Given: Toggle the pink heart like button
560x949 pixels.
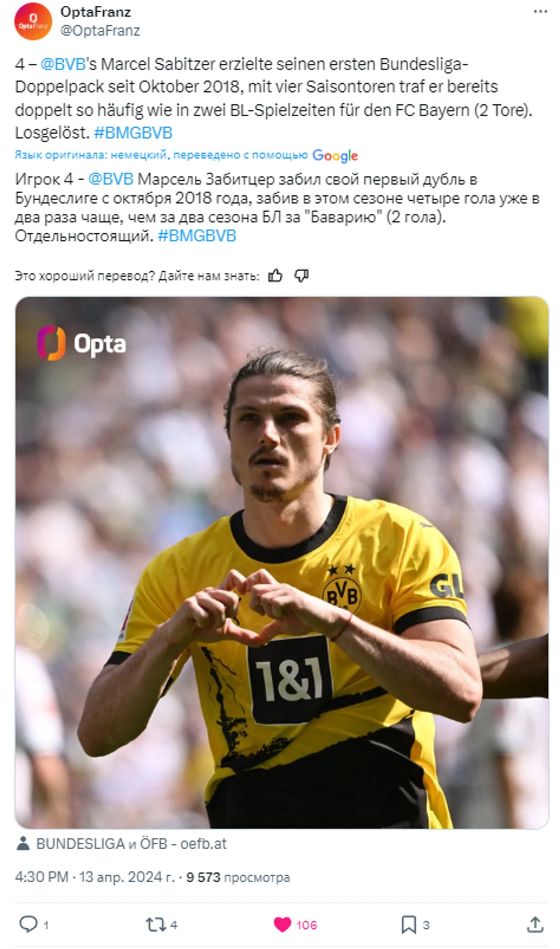Looking at the screenshot, I should (x=282, y=924).
